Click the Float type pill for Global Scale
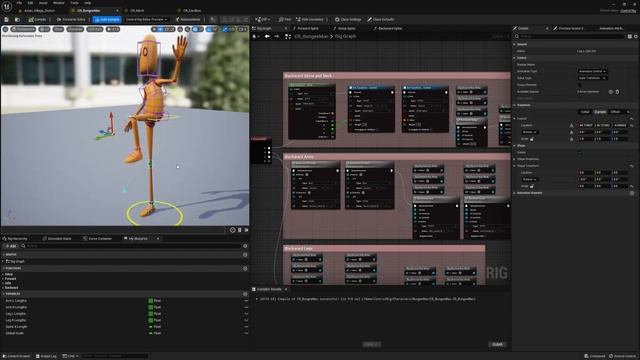 click(x=151, y=333)
